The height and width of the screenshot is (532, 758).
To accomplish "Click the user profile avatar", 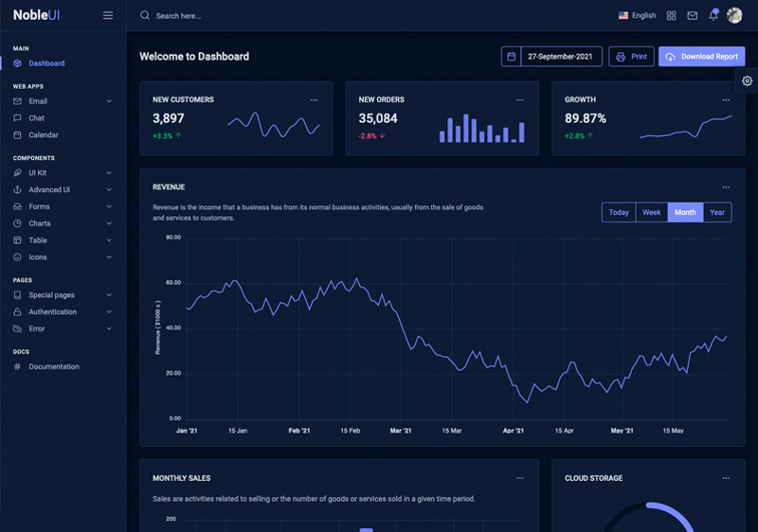I will 734,15.
